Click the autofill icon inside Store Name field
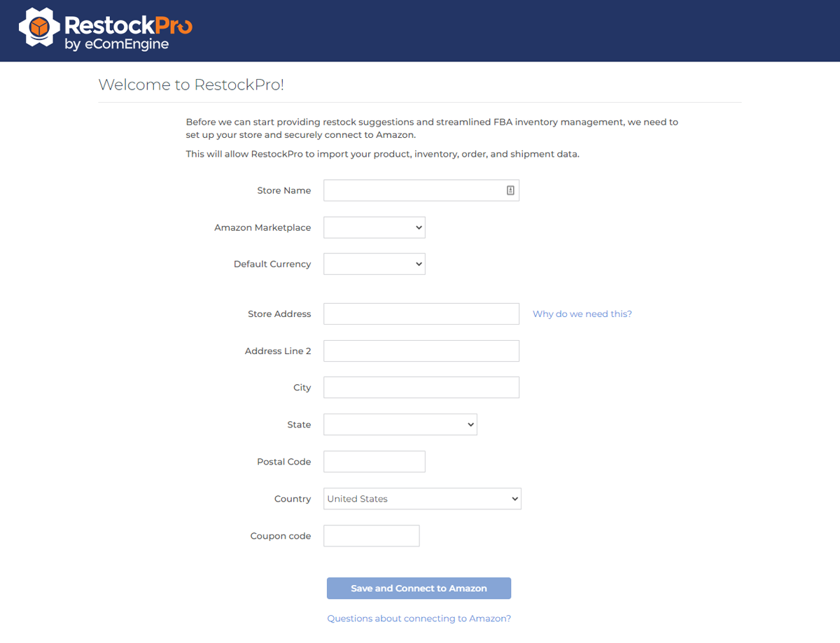 (510, 190)
